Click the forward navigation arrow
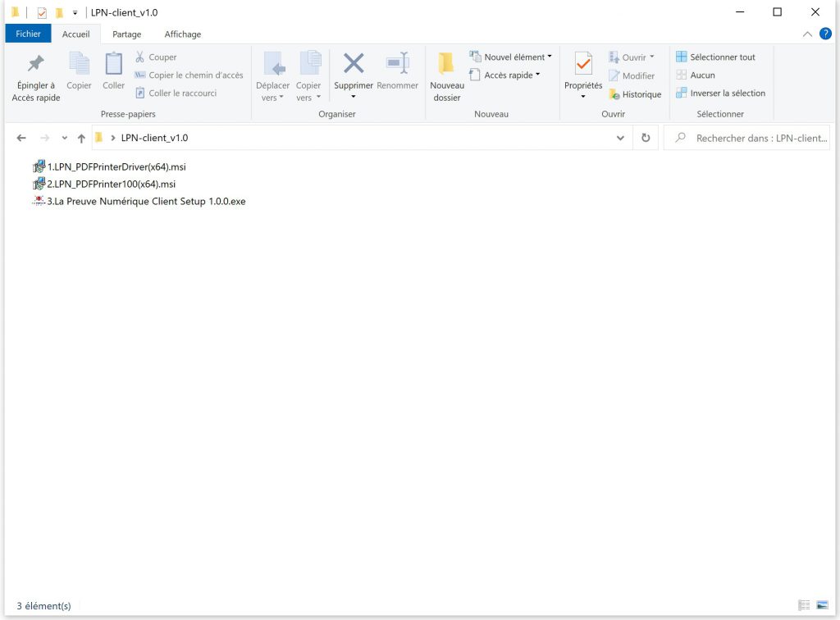Image resolution: width=840 pixels, height=620 pixels. point(45,138)
